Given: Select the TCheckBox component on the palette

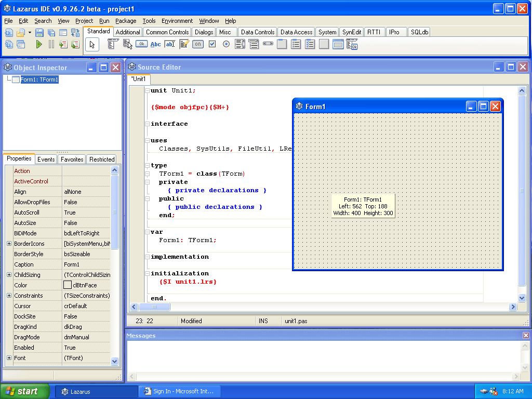Looking at the screenshot, I should coord(211,44).
